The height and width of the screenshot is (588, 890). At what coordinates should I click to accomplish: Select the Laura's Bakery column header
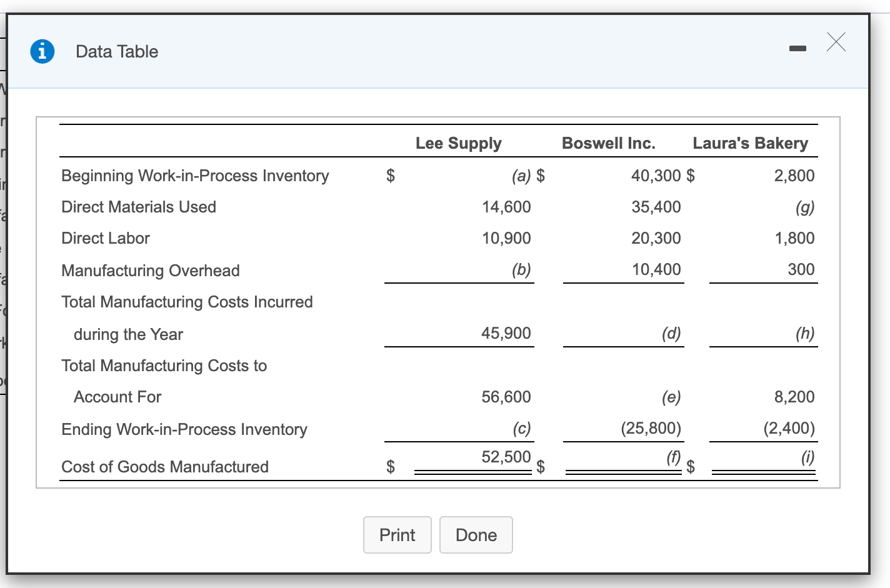click(751, 144)
